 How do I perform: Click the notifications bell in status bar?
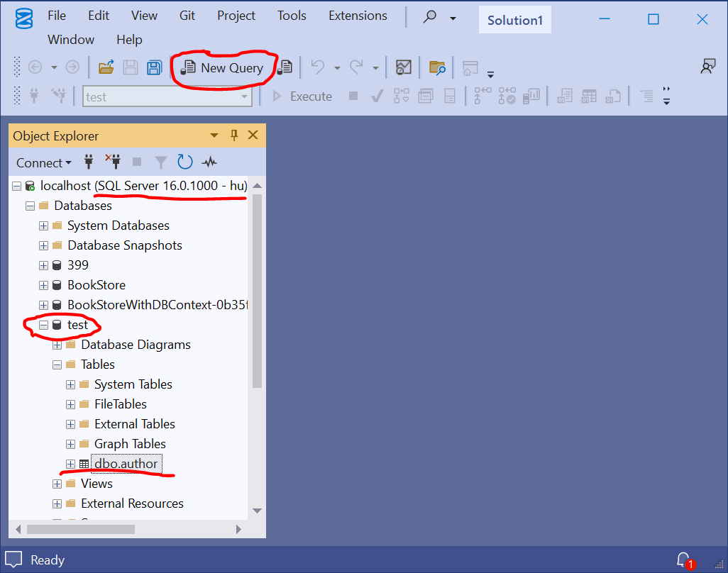[684, 560]
